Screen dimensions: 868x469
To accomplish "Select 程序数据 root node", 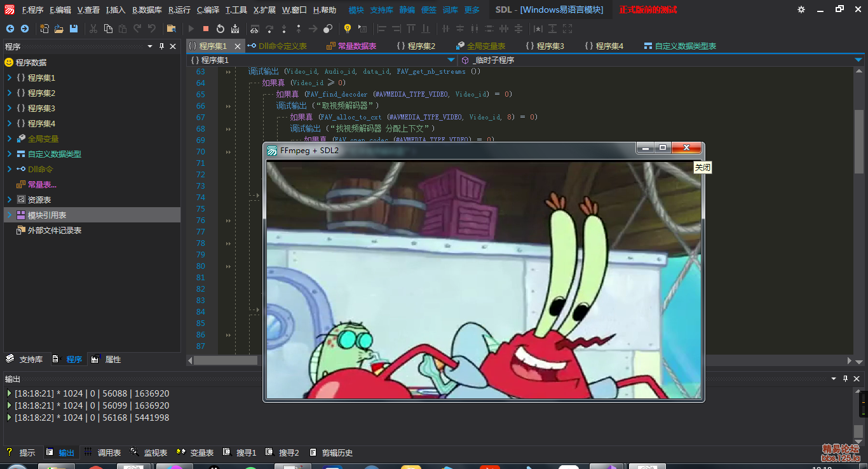I will [31, 62].
